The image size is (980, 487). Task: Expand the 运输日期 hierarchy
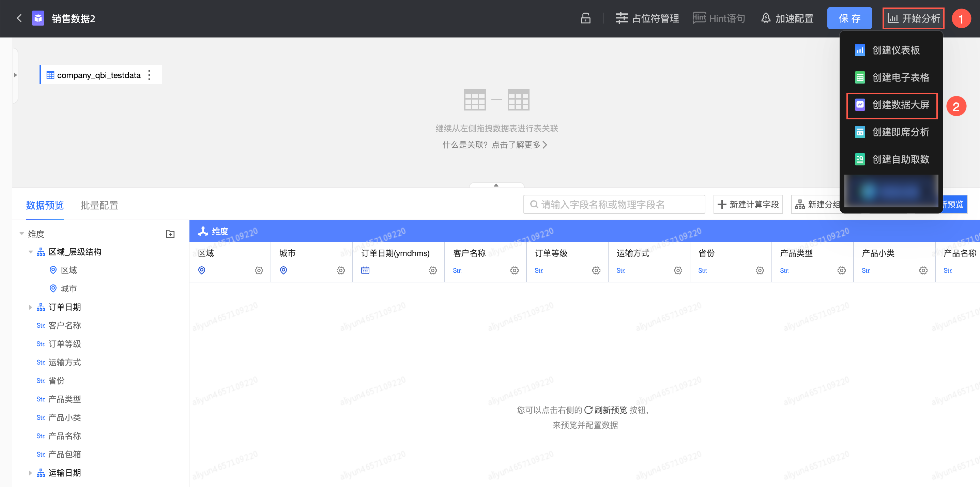tap(30, 473)
